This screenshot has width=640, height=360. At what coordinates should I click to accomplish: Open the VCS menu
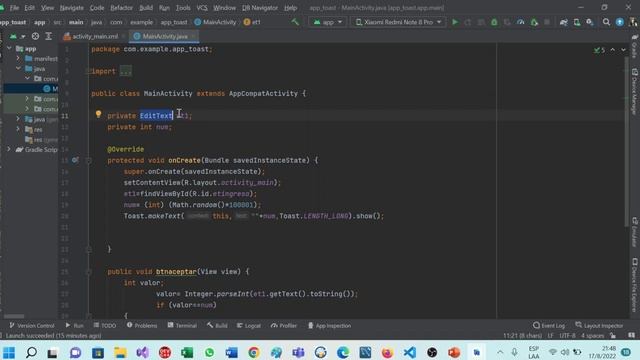tap(202, 8)
